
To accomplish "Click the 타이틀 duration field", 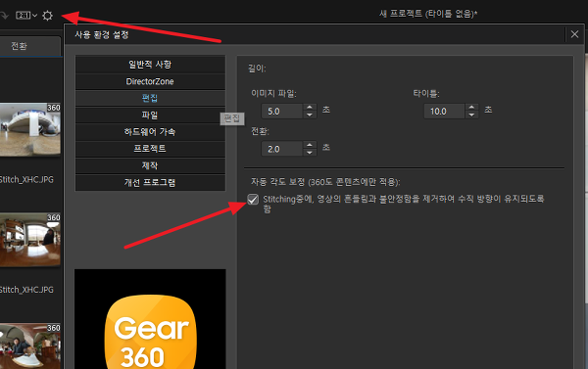I will (x=445, y=112).
